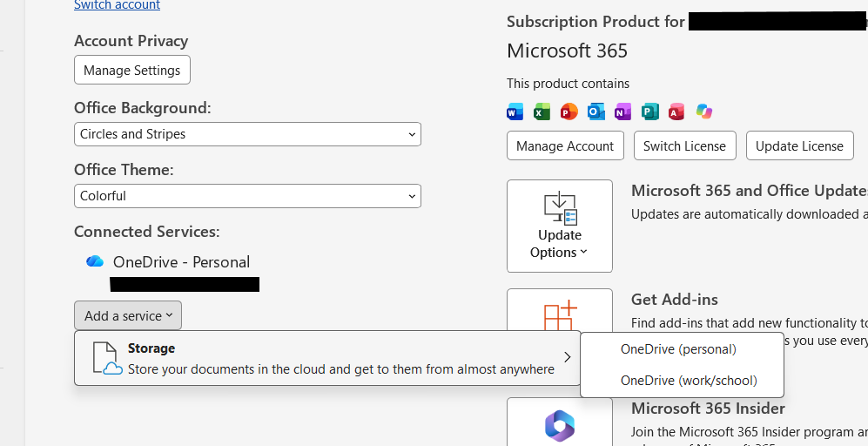Click the Access app icon
868x446 pixels.
(x=676, y=111)
